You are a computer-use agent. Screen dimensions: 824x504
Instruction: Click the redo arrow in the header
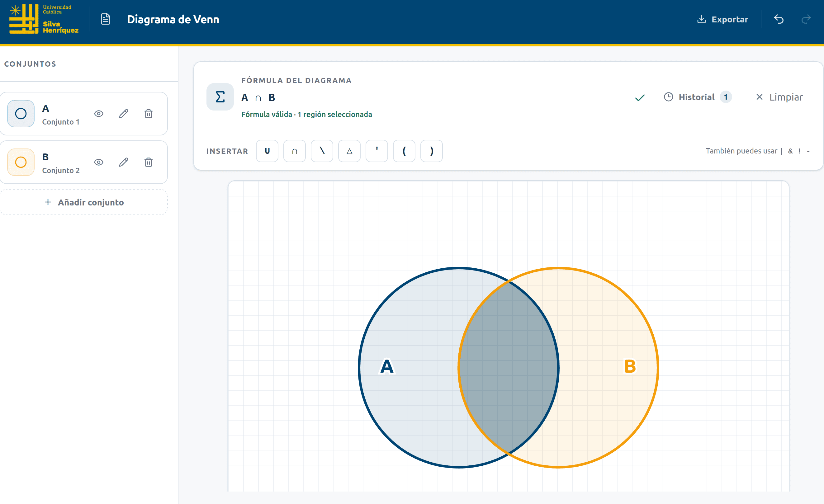click(x=806, y=19)
